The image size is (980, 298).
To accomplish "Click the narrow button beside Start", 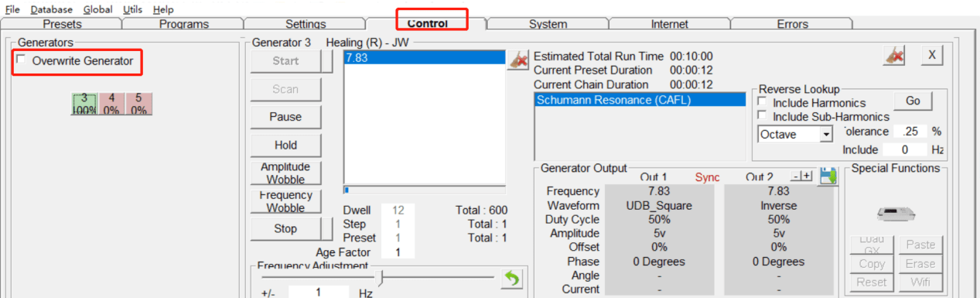I will click(328, 61).
